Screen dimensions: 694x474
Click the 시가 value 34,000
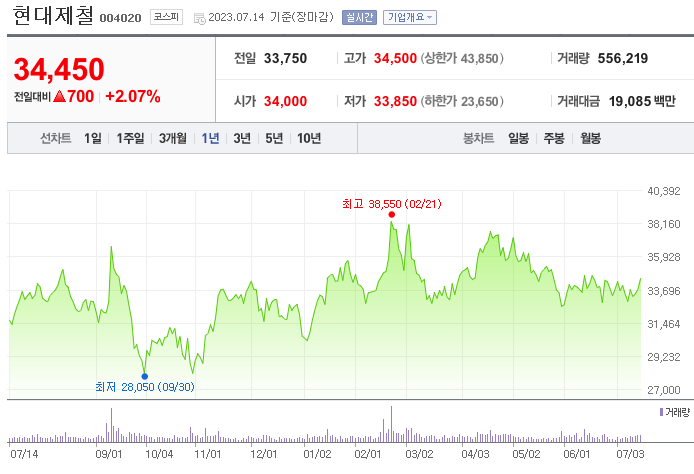coord(285,101)
